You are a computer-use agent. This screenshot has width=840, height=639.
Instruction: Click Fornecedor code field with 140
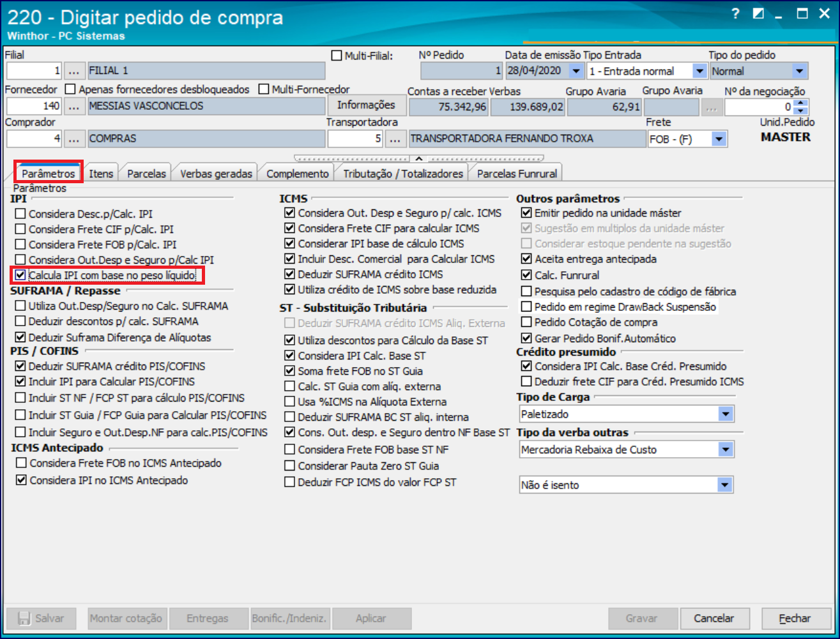pyautogui.click(x=34, y=105)
